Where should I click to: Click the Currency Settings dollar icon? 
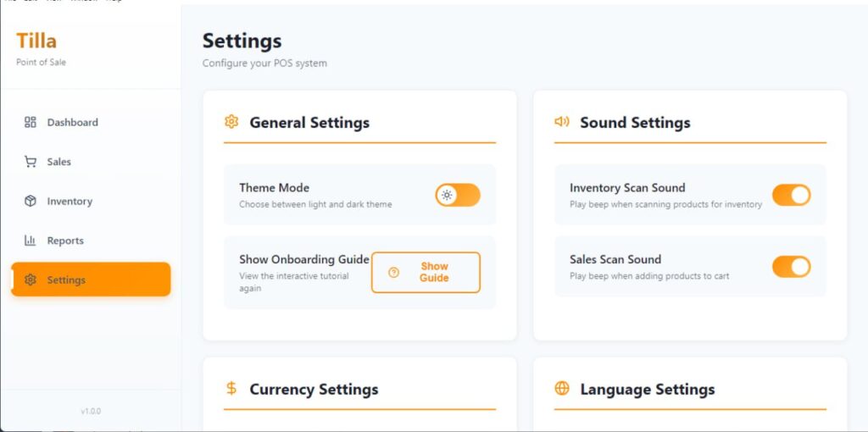231,389
